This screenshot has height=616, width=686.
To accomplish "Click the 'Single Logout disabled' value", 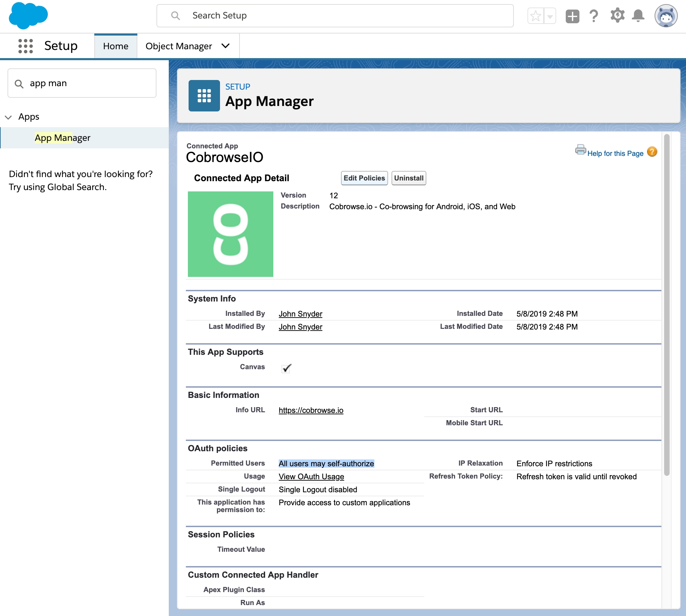I will point(318,490).
